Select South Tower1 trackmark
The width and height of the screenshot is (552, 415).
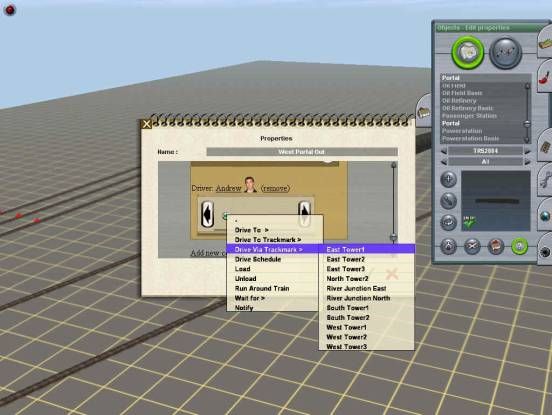(x=366, y=308)
